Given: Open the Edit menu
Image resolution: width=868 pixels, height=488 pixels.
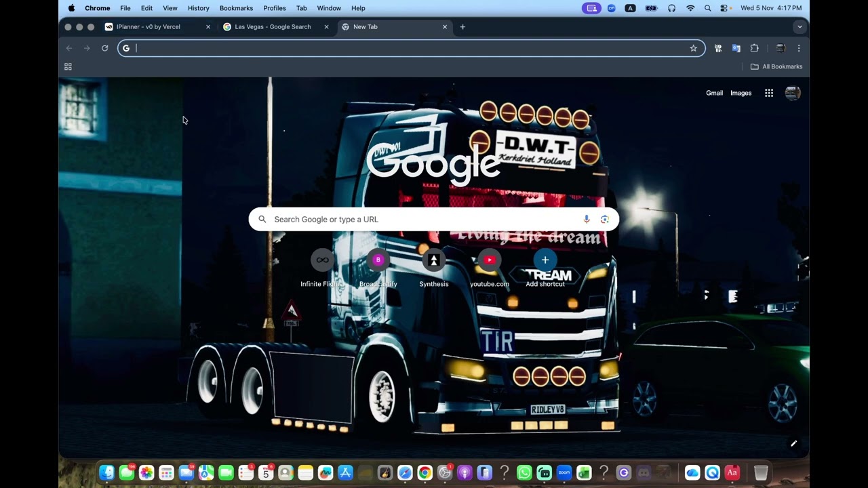Looking at the screenshot, I should pyautogui.click(x=146, y=8).
